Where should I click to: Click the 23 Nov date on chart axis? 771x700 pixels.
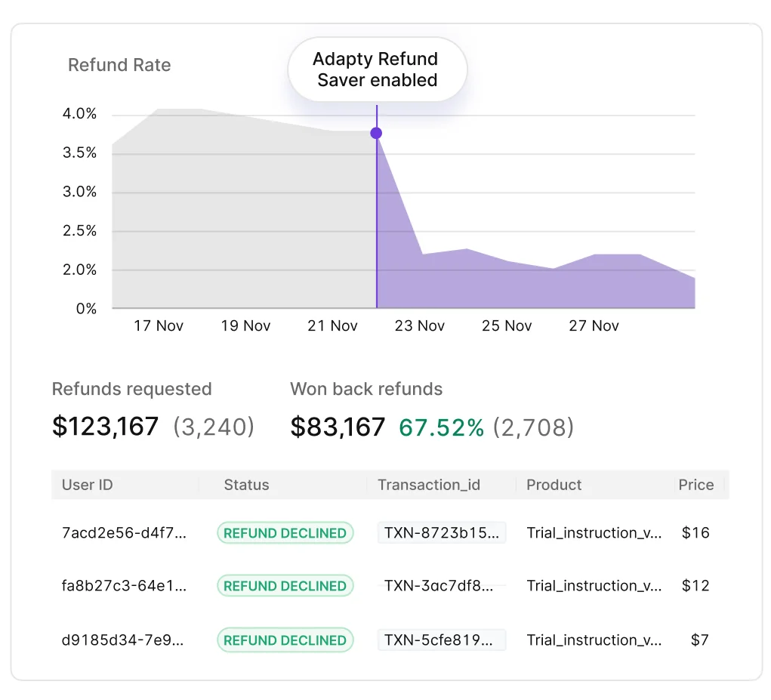tap(420, 325)
